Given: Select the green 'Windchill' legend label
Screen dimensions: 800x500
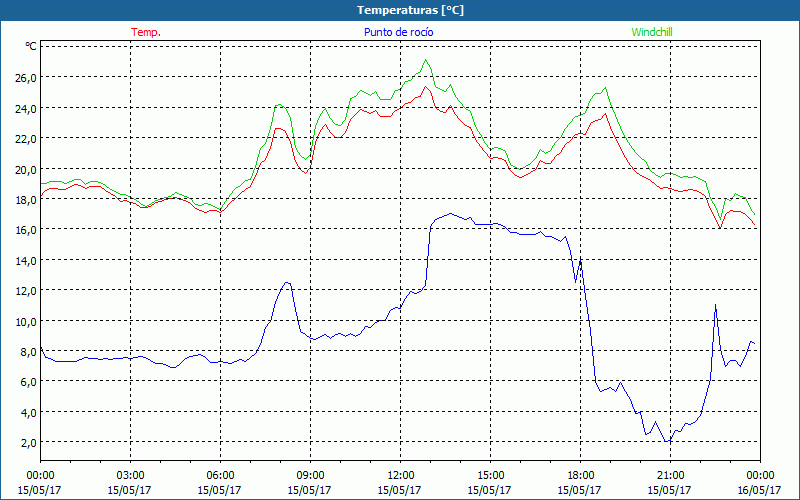Looking at the screenshot, I should tap(652, 32).
